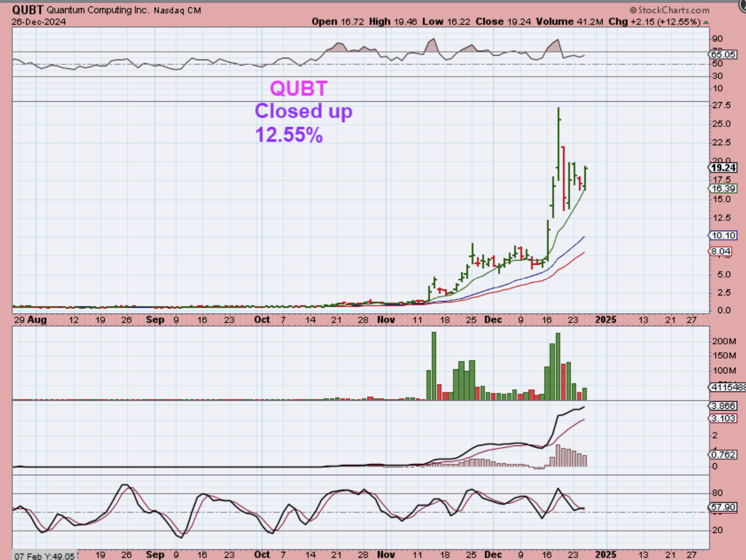
Task: Click the MACD signal value 3.103
Action: tap(721, 418)
